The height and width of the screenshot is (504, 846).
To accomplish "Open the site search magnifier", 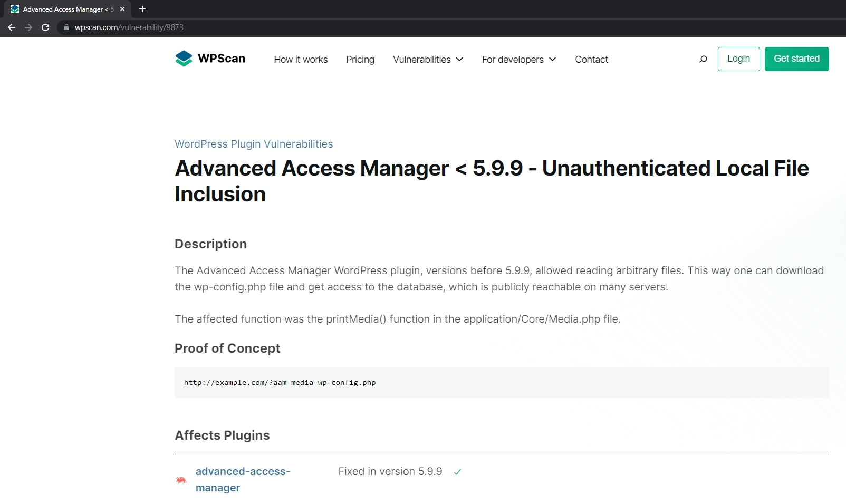I will 703,59.
